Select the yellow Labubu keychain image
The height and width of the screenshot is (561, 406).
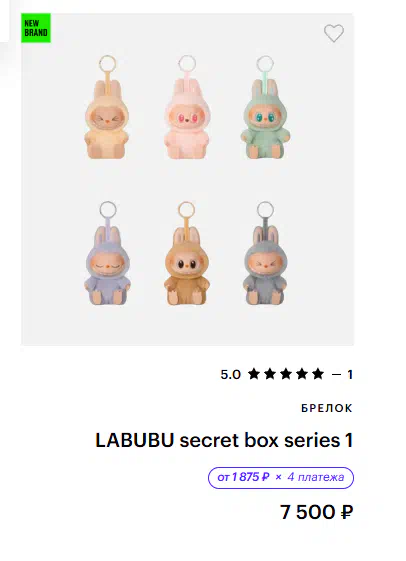pos(106,107)
